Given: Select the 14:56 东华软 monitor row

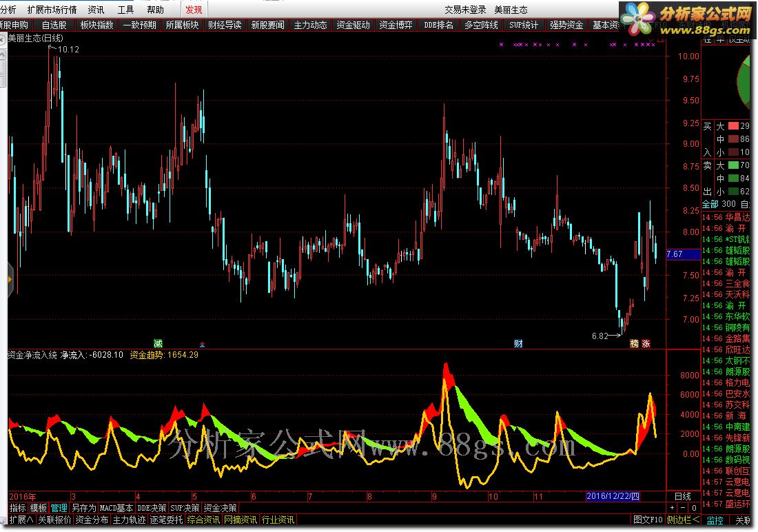Looking at the screenshot, I should coord(726,316).
